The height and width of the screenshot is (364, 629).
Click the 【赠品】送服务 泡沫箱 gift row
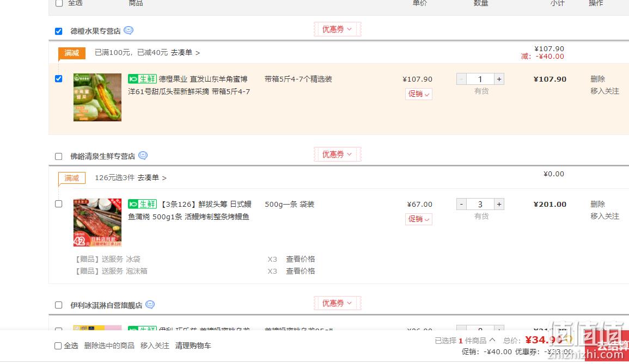(x=111, y=271)
